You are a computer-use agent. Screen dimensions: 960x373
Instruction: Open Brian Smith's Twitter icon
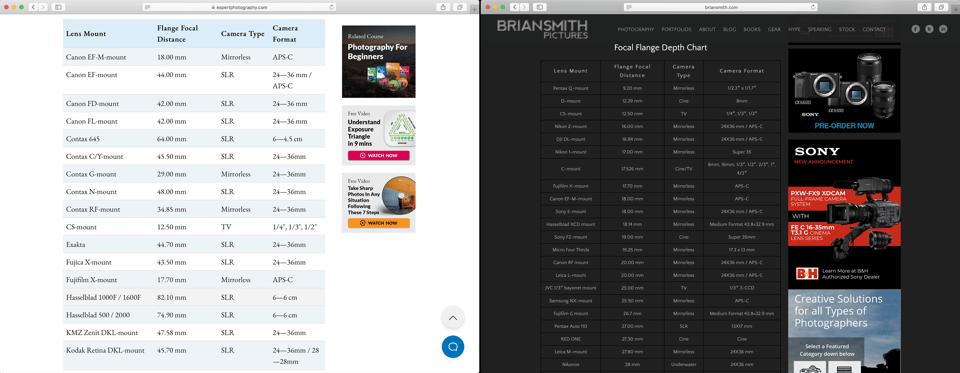tap(929, 29)
